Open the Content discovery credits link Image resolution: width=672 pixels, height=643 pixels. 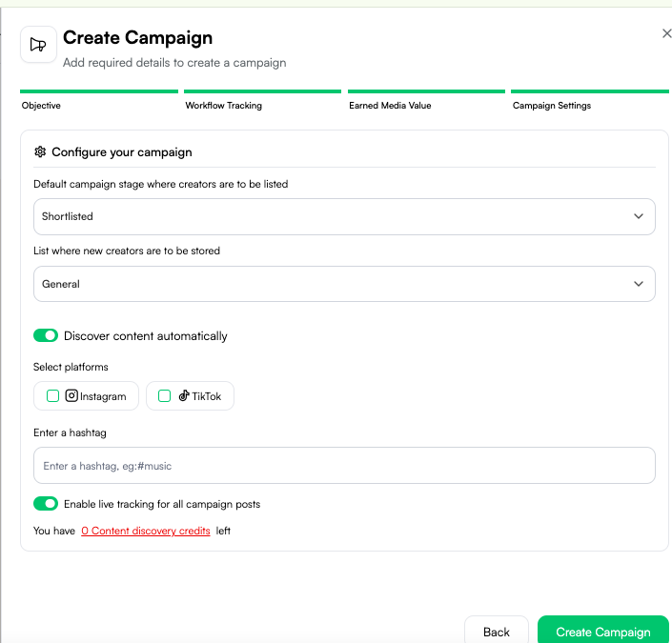pyautogui.click(x=146, y=531)
